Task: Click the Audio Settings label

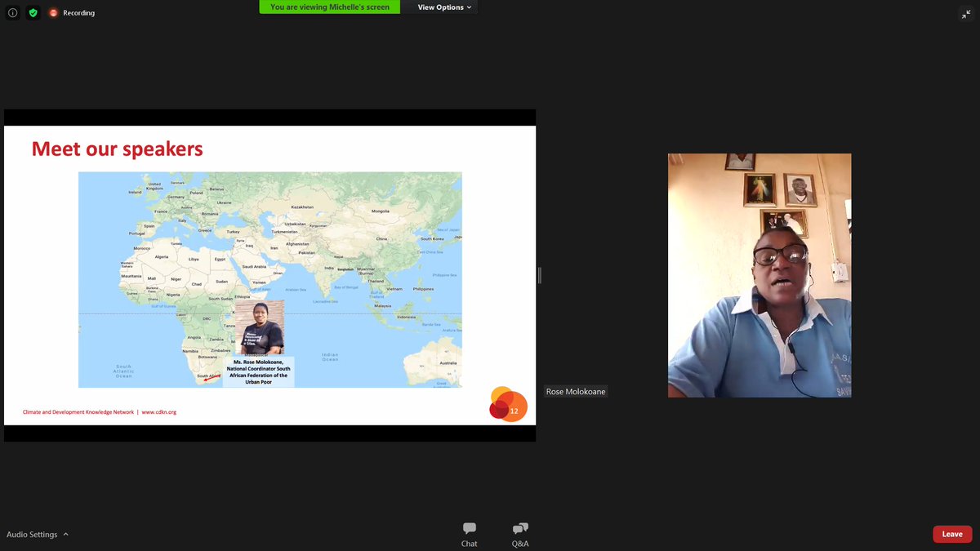Action: [32, 535]
